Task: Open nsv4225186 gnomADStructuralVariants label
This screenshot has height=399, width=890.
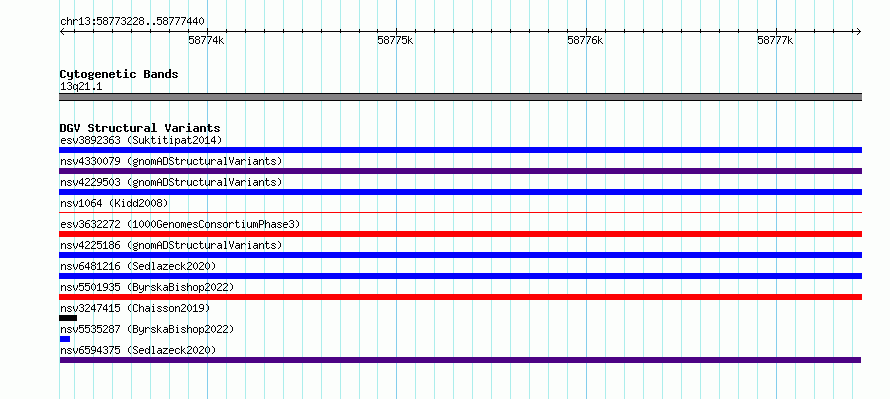Action: pos(171,245)
